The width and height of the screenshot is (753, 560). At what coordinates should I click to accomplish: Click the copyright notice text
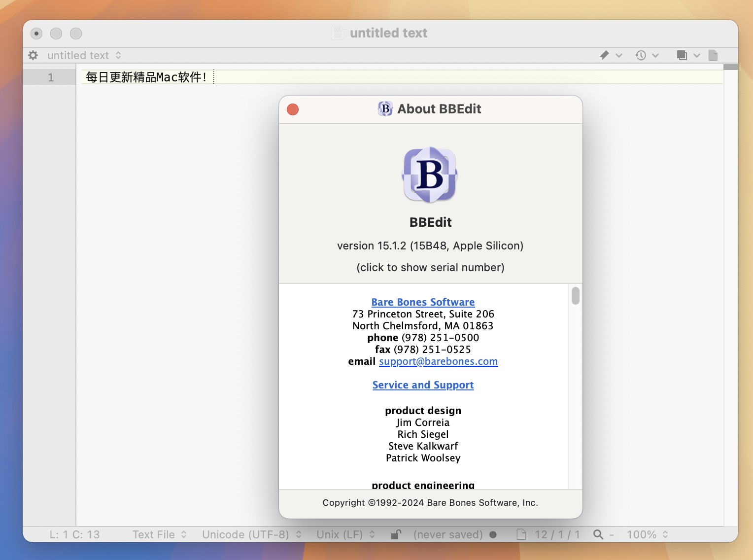click(x=430, y=503)
